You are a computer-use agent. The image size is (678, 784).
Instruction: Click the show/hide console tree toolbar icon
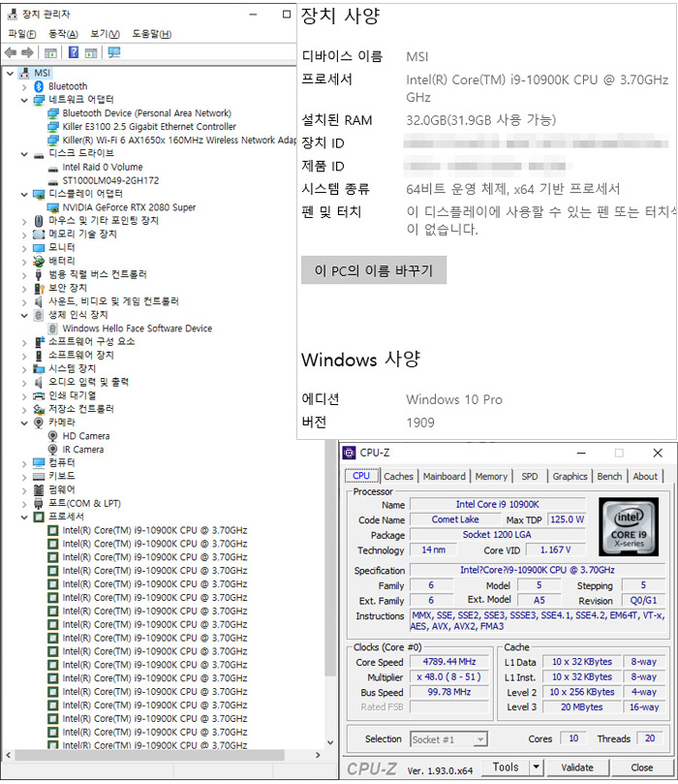click(x=50, y=52)
